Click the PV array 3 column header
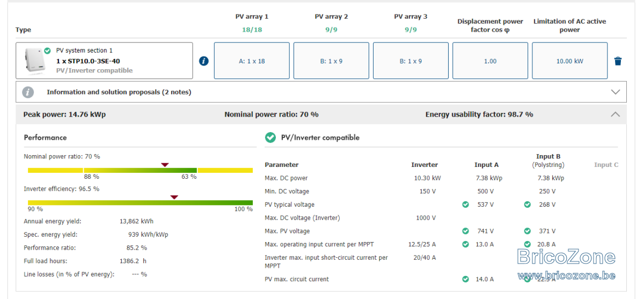 411,17
